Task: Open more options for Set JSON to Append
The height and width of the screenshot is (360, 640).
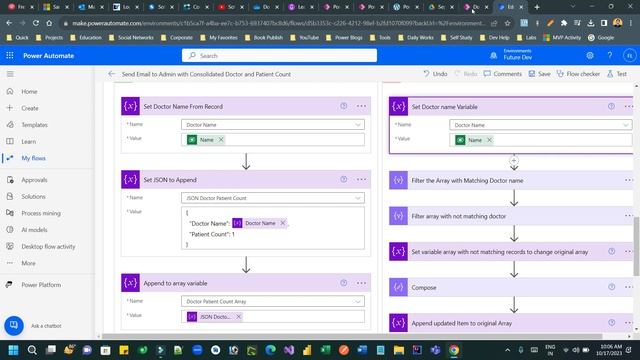Action: tap(361, 179)
